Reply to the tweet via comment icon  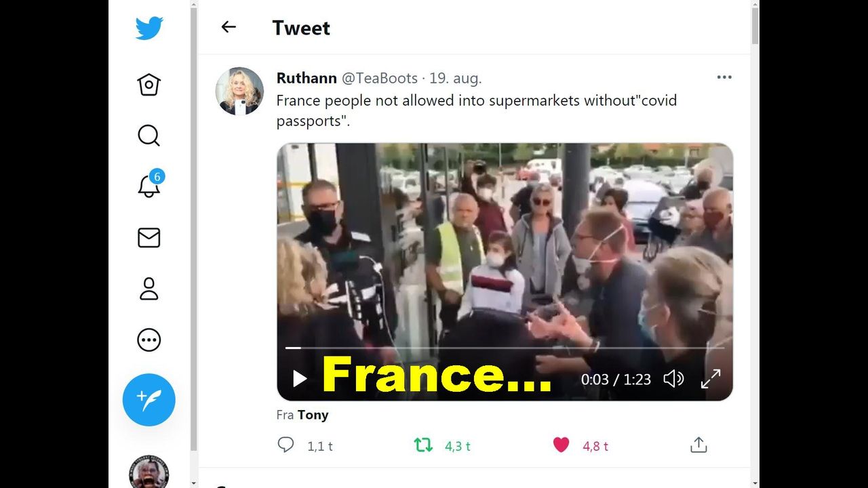[x=286, y=445]
